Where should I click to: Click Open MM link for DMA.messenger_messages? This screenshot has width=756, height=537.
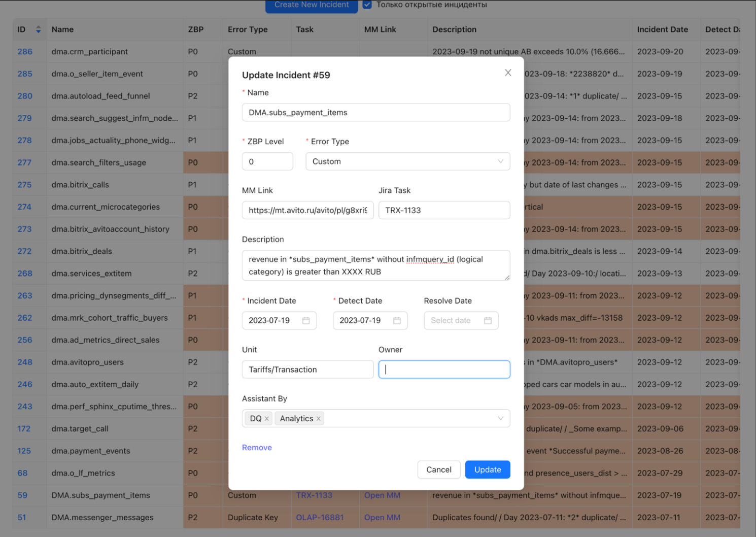382,518
